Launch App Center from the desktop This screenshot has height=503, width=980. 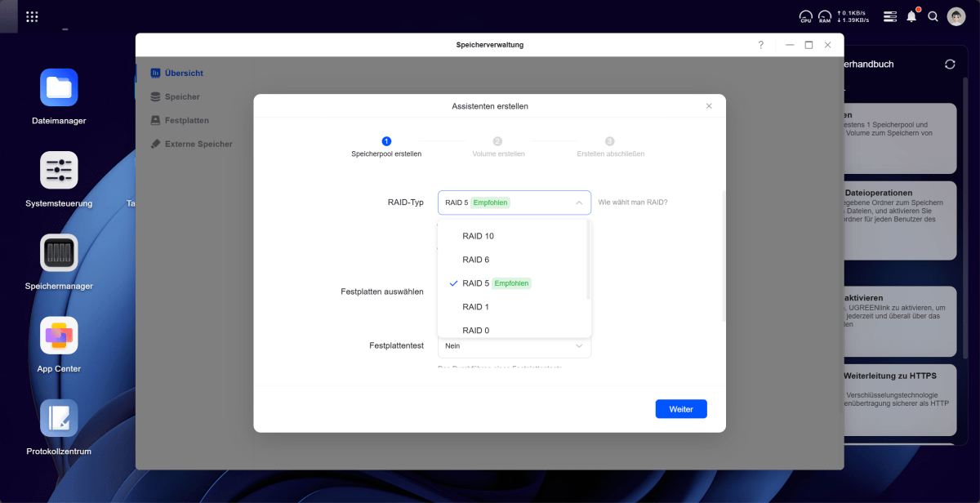coord(59,345)
